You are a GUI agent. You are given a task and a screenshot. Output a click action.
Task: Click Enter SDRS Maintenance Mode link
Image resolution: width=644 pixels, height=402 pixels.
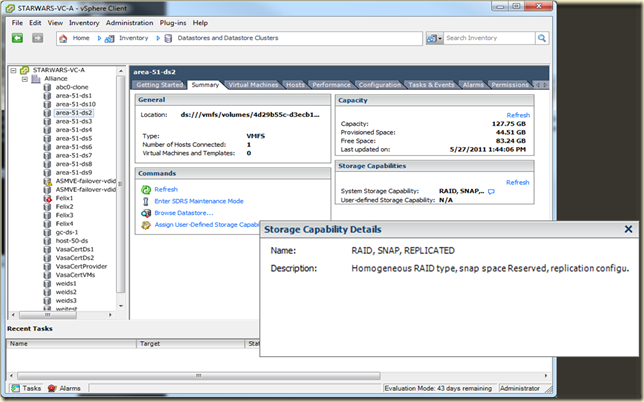tap(199, 201)
